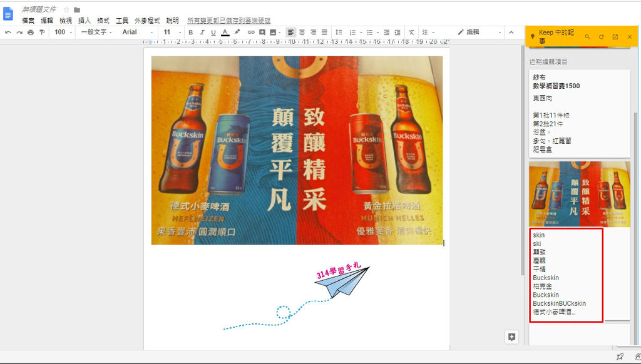Viewport: 641px width, 364px height.
Task: Open the 外掛程式 menu
Action: pyautogui.click(x=147, y=21)
